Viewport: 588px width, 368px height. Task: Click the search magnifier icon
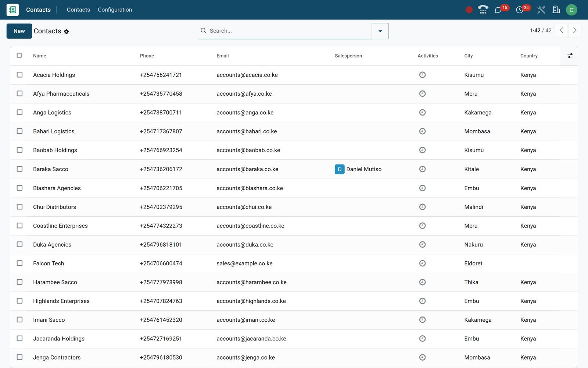coord(203,31)
